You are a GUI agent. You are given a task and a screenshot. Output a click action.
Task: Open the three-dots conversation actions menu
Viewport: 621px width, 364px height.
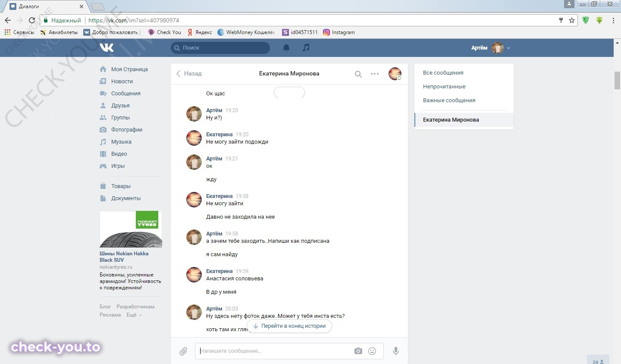(x=375, y=74)
